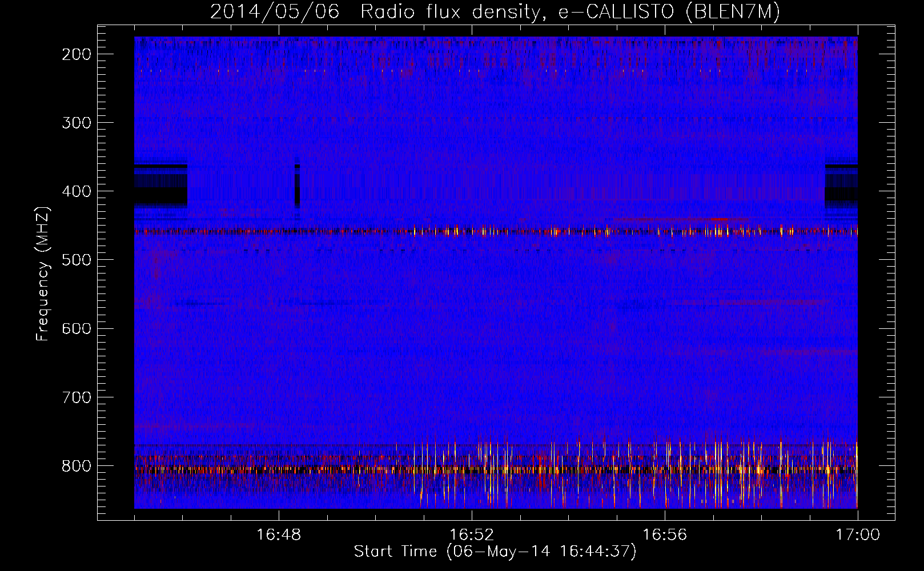The width and height of the screenshot is (924, 571).
Task: Click the 16:48 time tick label
Action: click(x=279, y=535)
